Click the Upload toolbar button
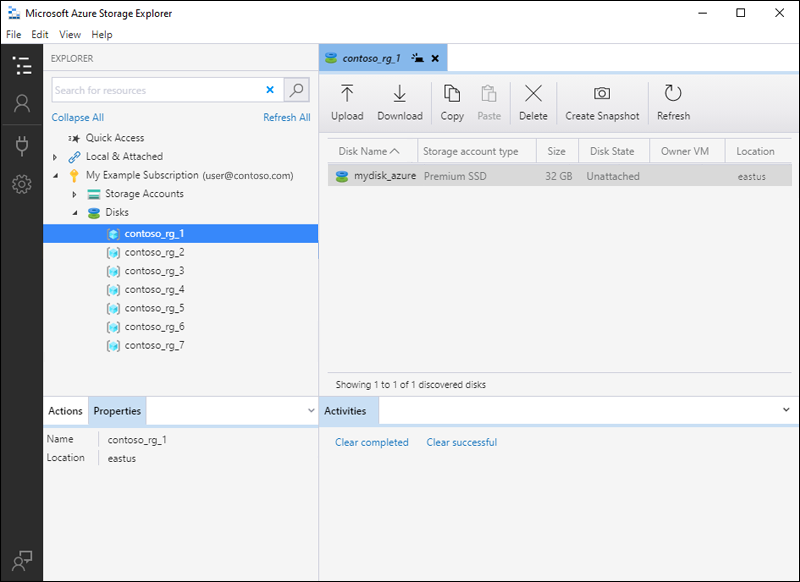Screen dimensions: 800x582 click(x=347, y=103)
